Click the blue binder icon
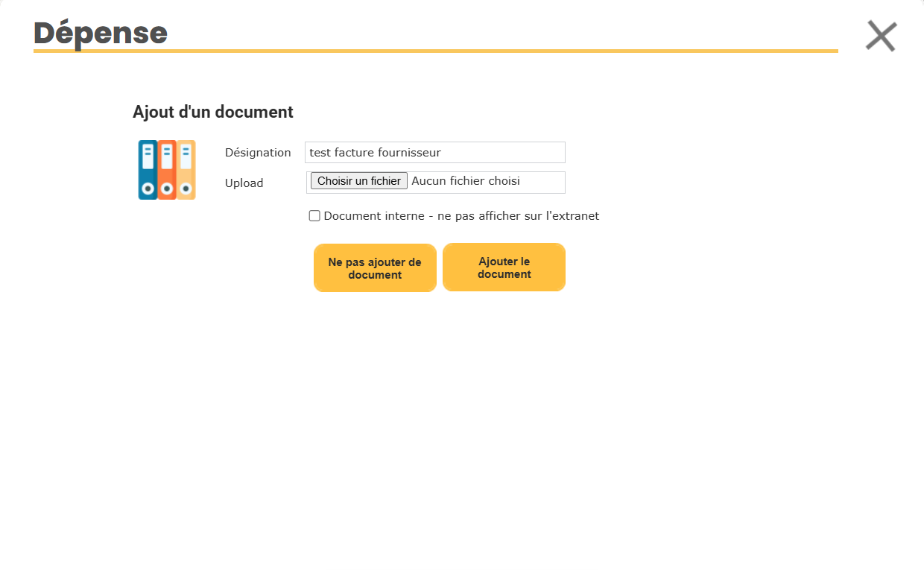This screenshot has width=924, height=570. coord(148,170)
